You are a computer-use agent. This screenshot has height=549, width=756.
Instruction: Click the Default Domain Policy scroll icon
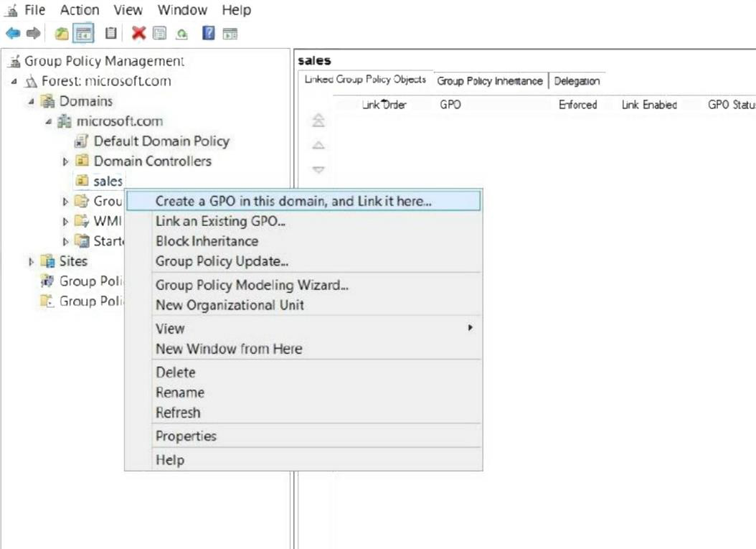[x=82, y=141]
